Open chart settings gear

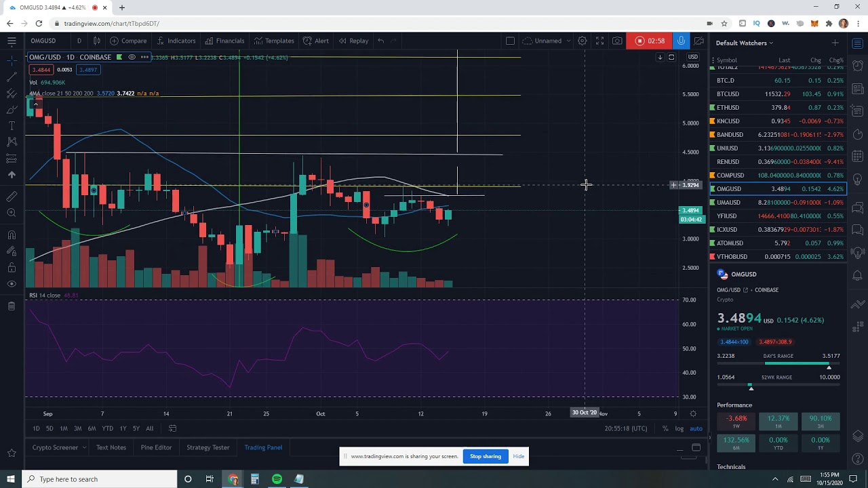(582, 41)
